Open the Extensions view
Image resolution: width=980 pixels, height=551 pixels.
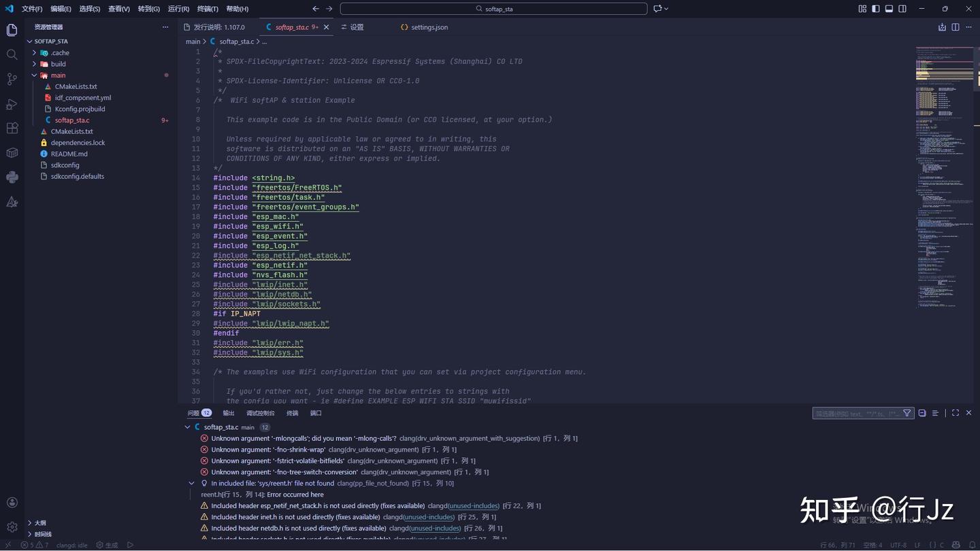click(x=12, y=128)
